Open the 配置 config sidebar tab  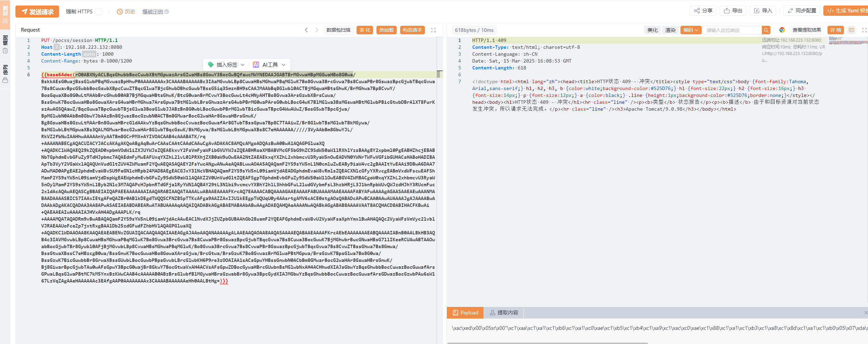5,14
